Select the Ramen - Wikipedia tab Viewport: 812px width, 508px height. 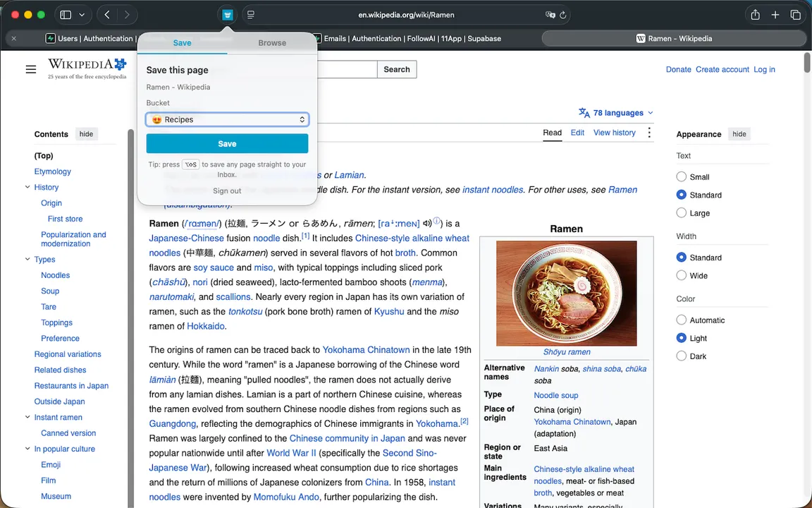(674, 38)
